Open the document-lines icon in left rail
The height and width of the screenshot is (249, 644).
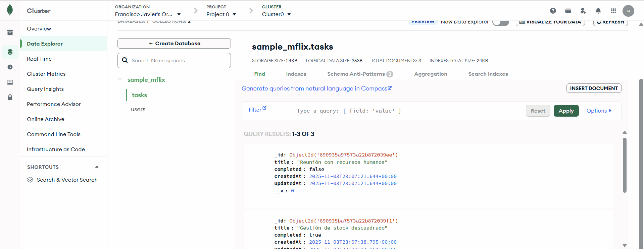pyautogui.click(x=10, y=82)
